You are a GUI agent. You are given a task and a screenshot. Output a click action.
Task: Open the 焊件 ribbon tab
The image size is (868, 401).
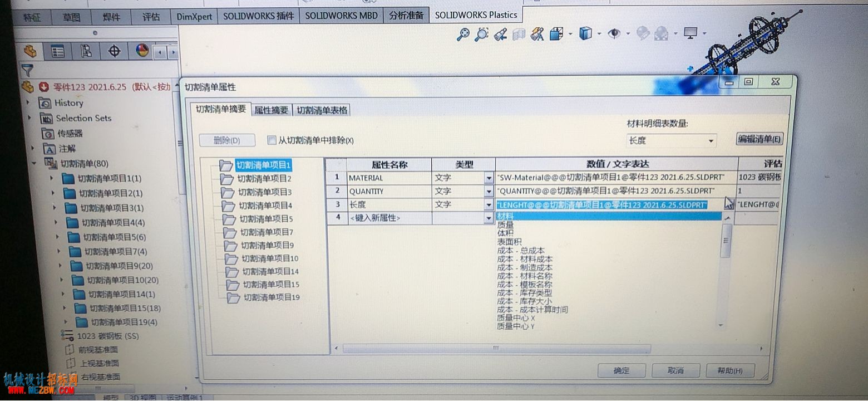pyautogui.click(x=111, y=17)
